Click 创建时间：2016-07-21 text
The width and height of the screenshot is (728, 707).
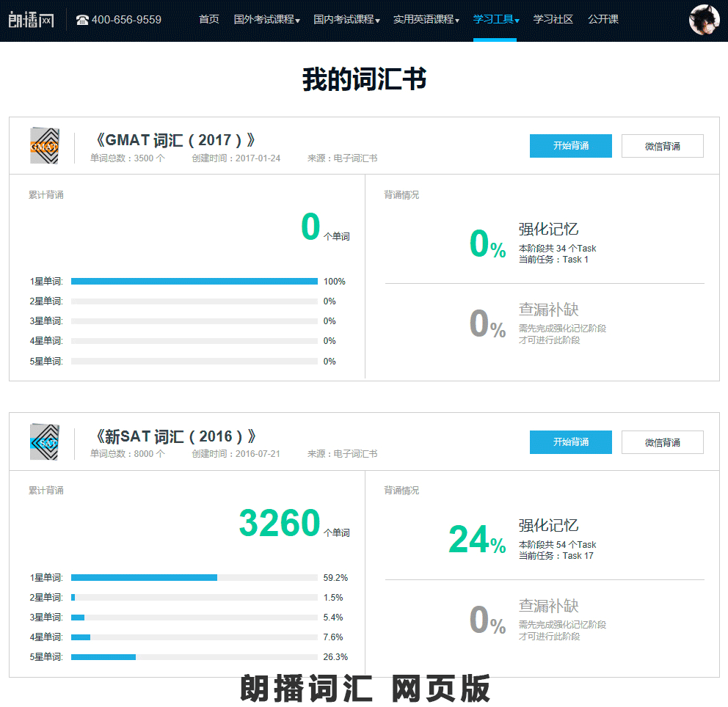pyautogui.click(x=236, y=454)
